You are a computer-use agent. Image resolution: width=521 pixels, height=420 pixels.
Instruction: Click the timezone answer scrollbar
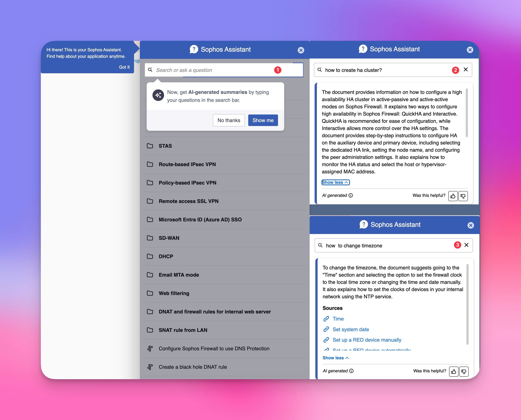pos(467,304)
